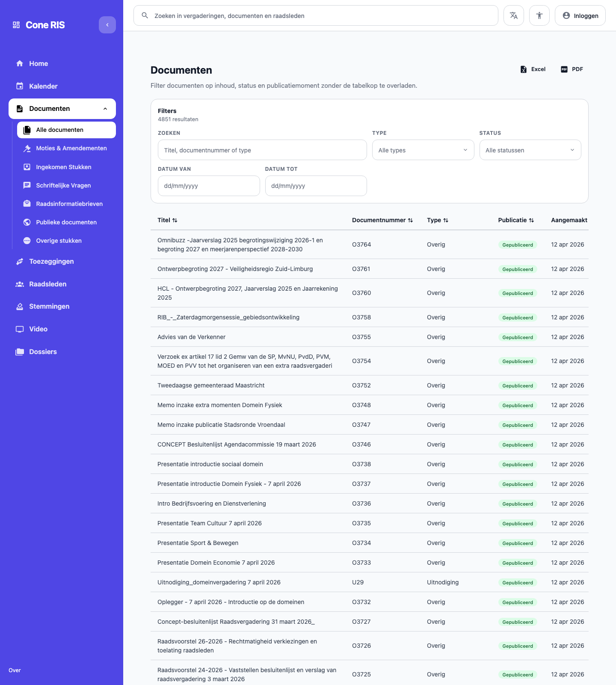Go to Stemmingen in the sidebar
This screenshot has width=616, height=685.
pos(49,307)
